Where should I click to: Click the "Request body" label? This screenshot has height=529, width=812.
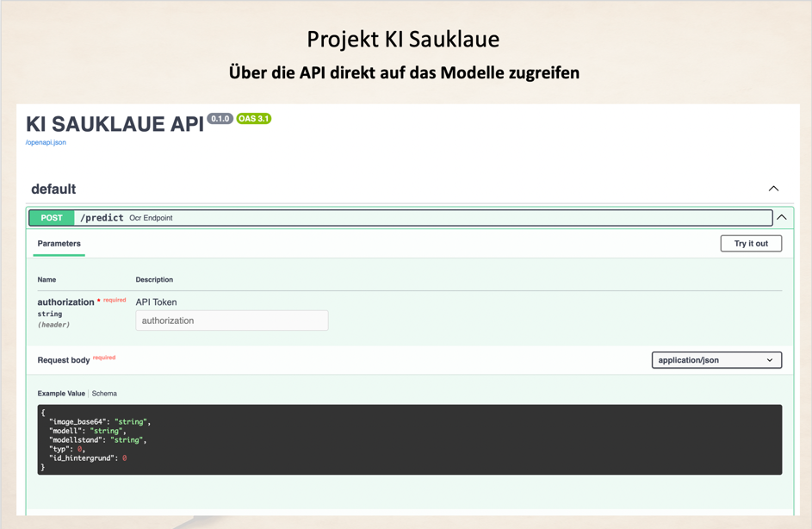(x=63, y=360)
